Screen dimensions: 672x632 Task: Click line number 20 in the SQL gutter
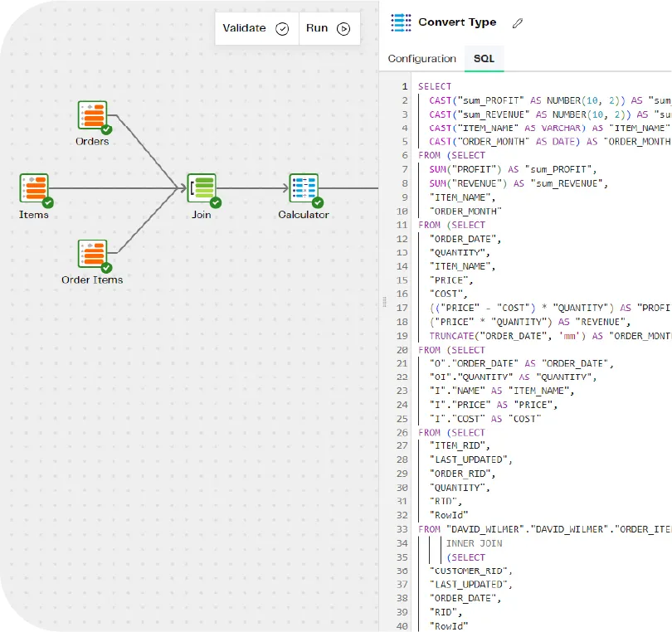402,350
